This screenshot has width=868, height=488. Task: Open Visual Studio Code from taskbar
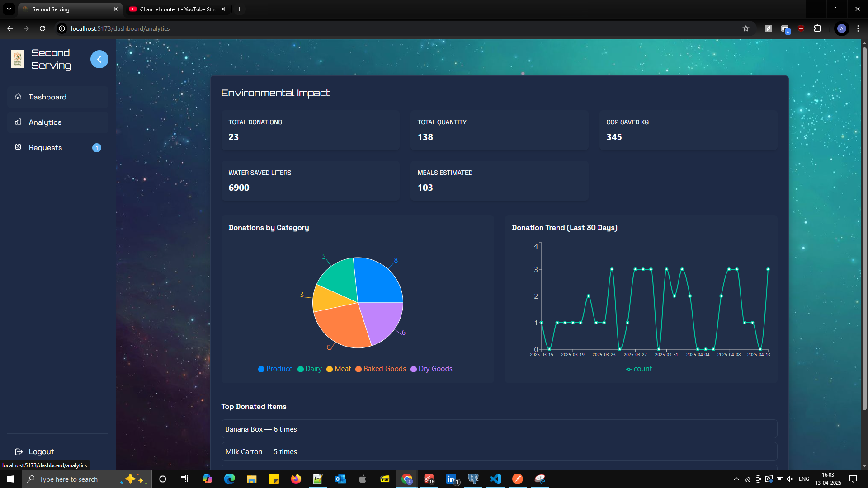tap(495, 479)
